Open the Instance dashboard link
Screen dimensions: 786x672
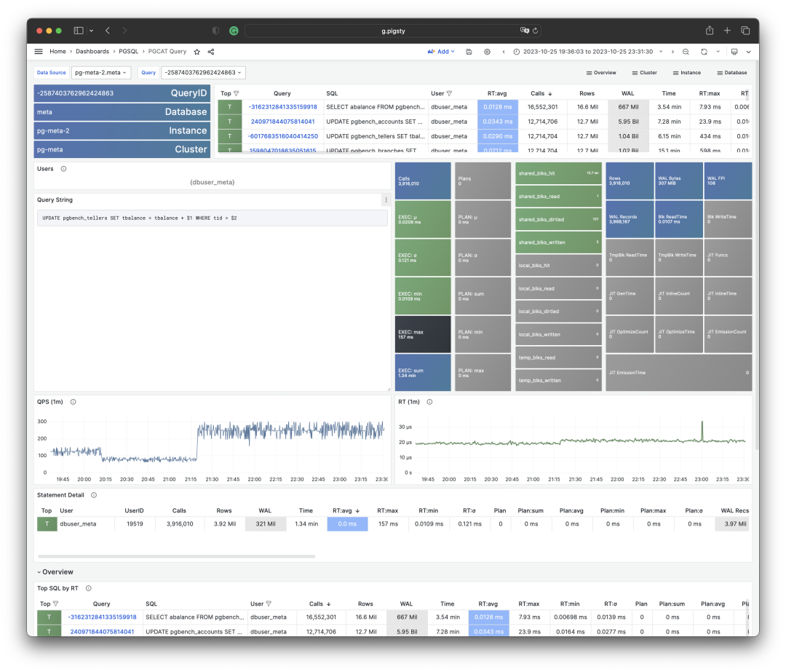686,73
